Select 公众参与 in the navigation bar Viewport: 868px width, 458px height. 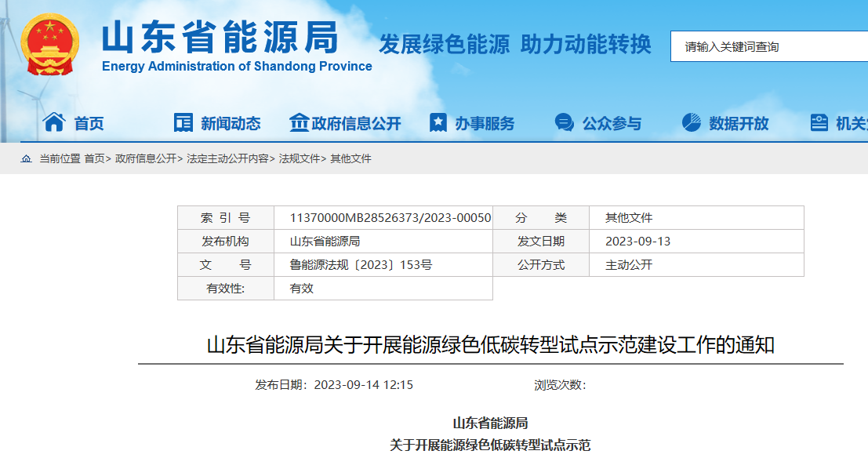point(612,124)
